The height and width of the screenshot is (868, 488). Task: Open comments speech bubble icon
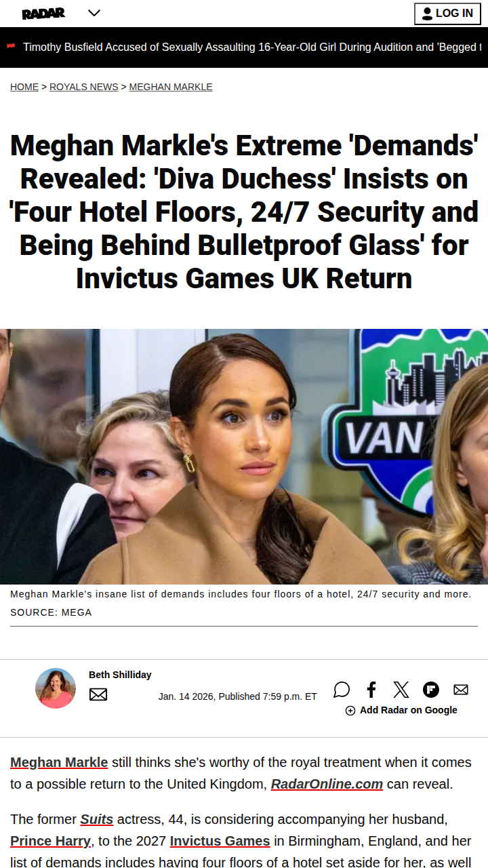(342, 690)
